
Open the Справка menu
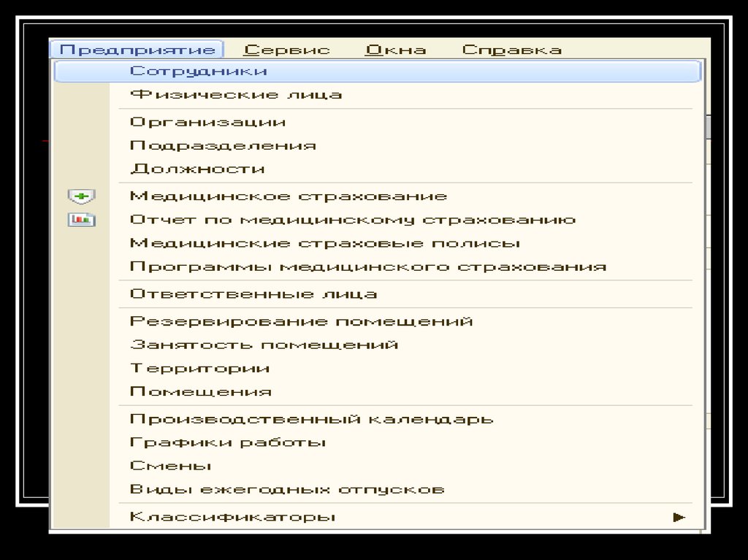pos(511,50)
